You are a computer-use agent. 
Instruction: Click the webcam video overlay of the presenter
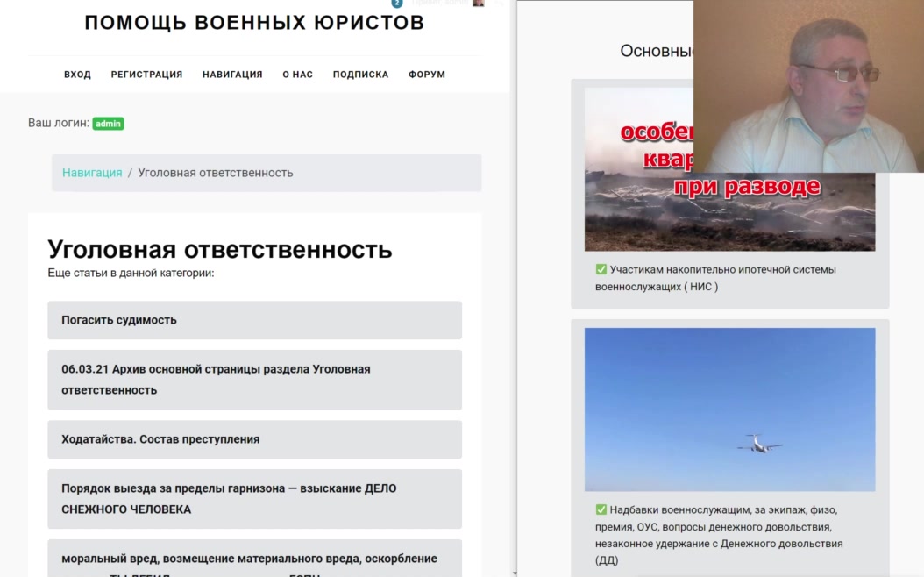pos(808,86)
